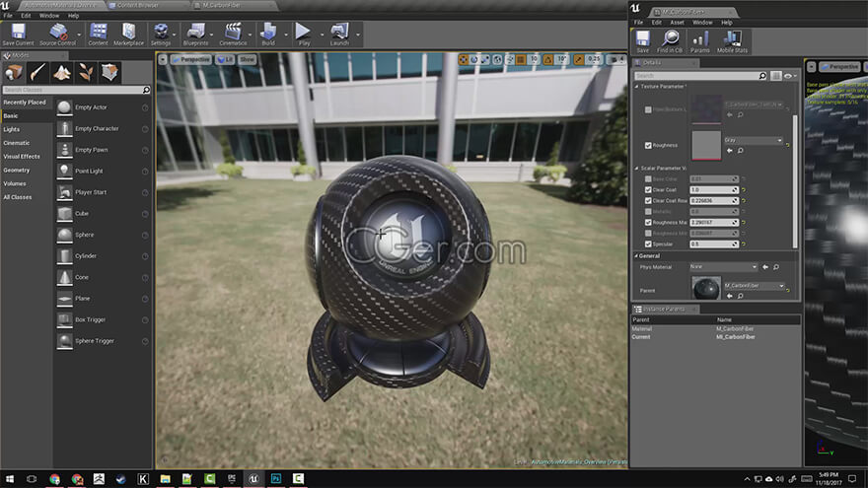Uncheck the Roughness texture parameter checkbox
Screen dimensions: 868x488
648,146
